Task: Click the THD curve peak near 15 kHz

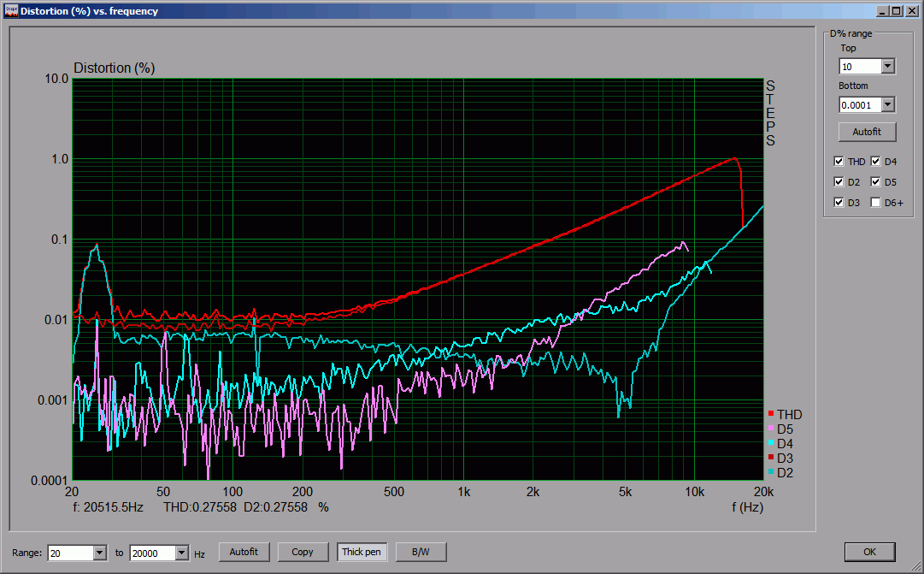Action: pyautogui.click(x=734, y=158)
